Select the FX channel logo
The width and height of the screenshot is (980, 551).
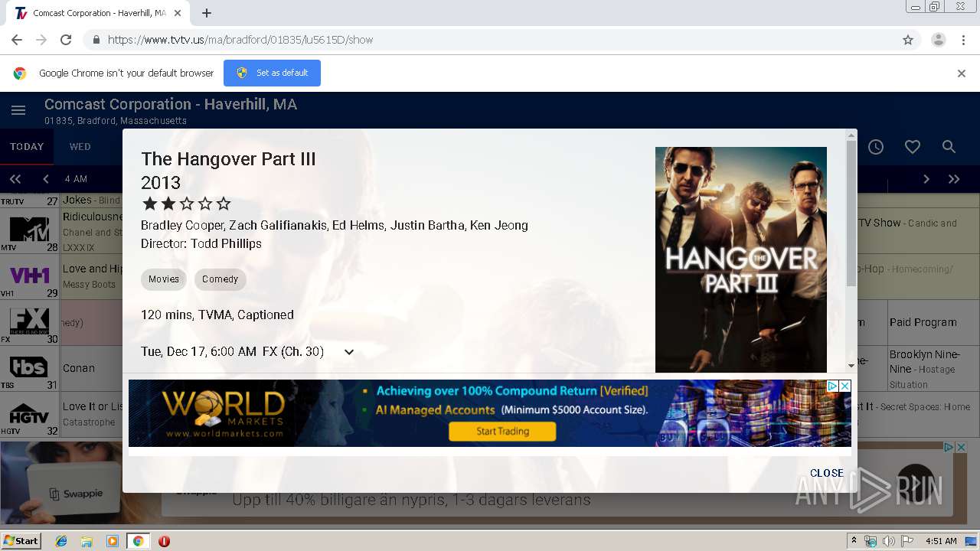click(x=29, y=321)
